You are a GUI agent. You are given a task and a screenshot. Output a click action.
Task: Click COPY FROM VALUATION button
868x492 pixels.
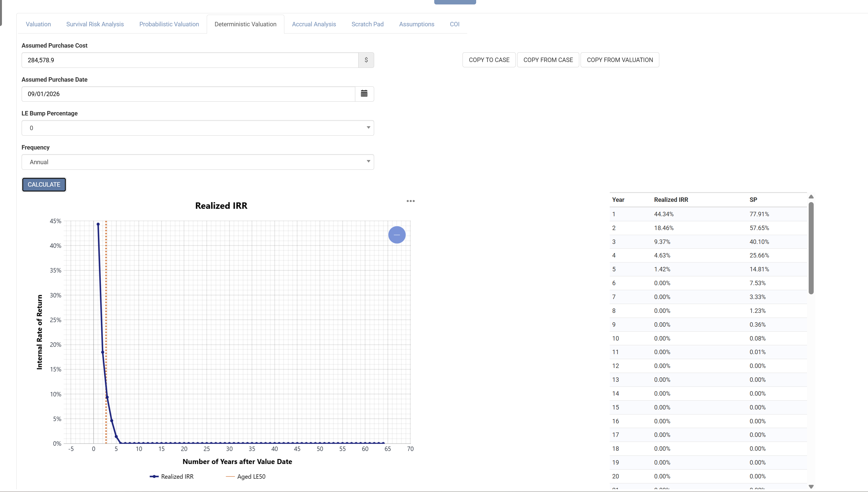pyautogui.click(x=619, y=60)
